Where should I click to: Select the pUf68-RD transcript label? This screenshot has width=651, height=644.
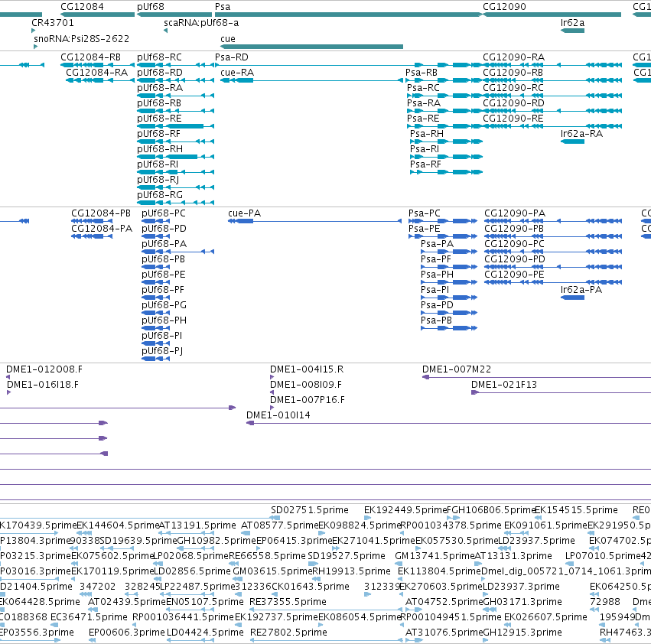(x=160, y=72)
